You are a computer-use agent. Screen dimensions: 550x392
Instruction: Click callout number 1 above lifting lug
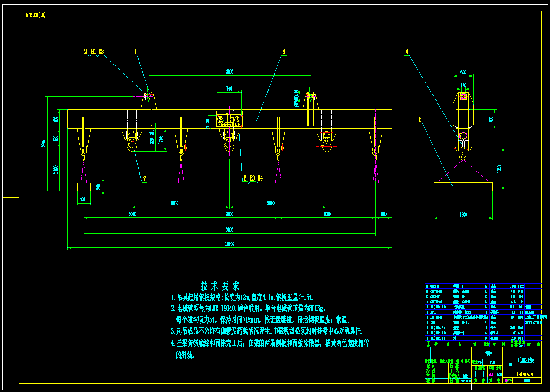(136, 52)
